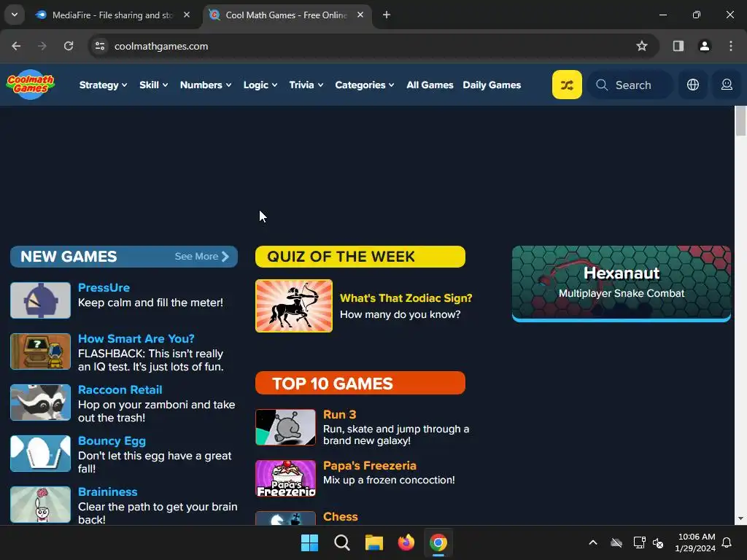Open the Hexanaut game banner
This screenshot has height=560, width=747.
[x=622, y=284]
